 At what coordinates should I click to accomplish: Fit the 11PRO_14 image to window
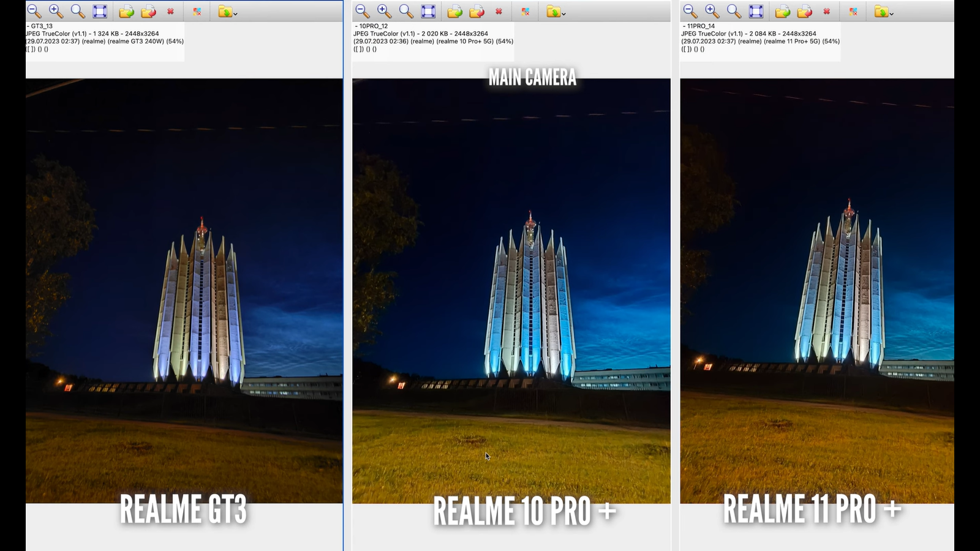coord(756,12)
